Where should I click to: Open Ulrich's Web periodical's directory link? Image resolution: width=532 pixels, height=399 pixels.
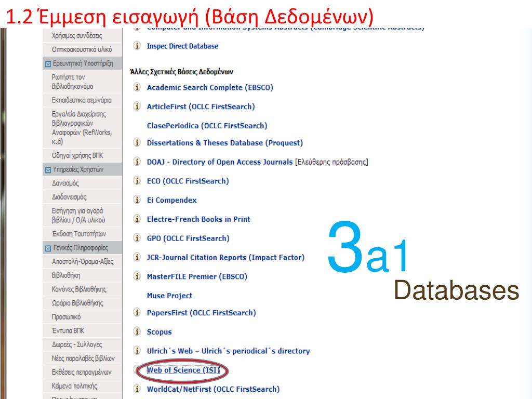pos(229,351)
